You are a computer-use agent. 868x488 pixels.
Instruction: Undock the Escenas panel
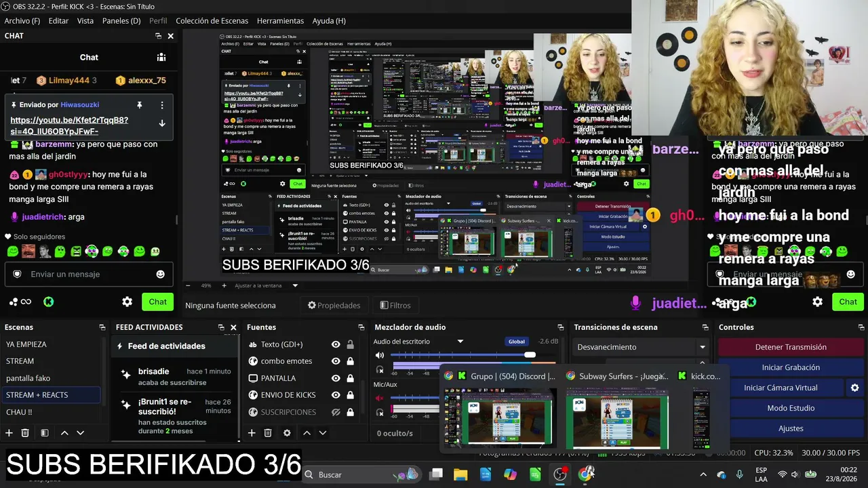click(x=102, y=327)
